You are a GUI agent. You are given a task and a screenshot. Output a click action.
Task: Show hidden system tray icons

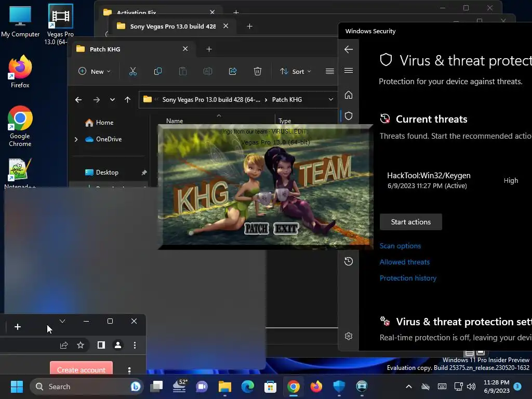(409, 387)
